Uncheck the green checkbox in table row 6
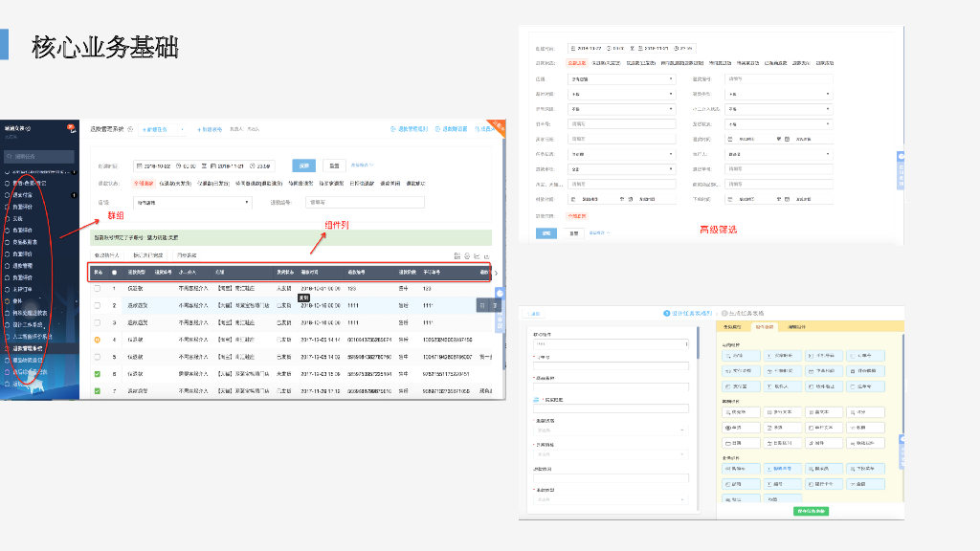 97,373
